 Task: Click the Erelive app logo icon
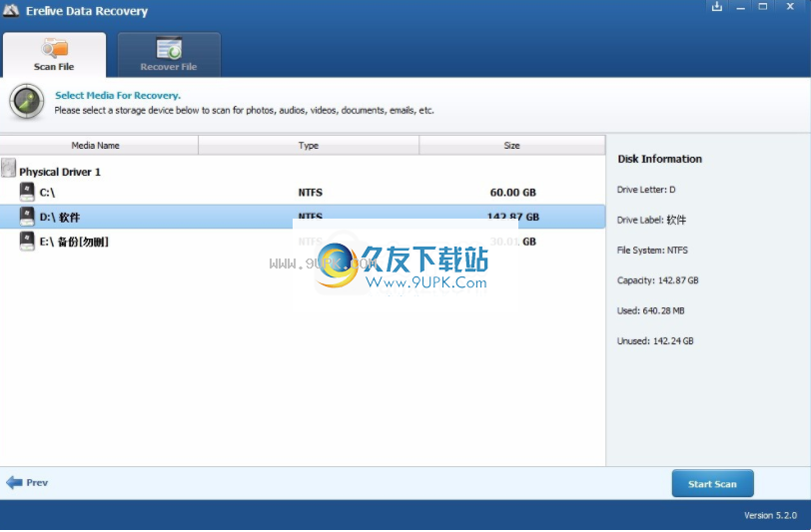(11, 10)
